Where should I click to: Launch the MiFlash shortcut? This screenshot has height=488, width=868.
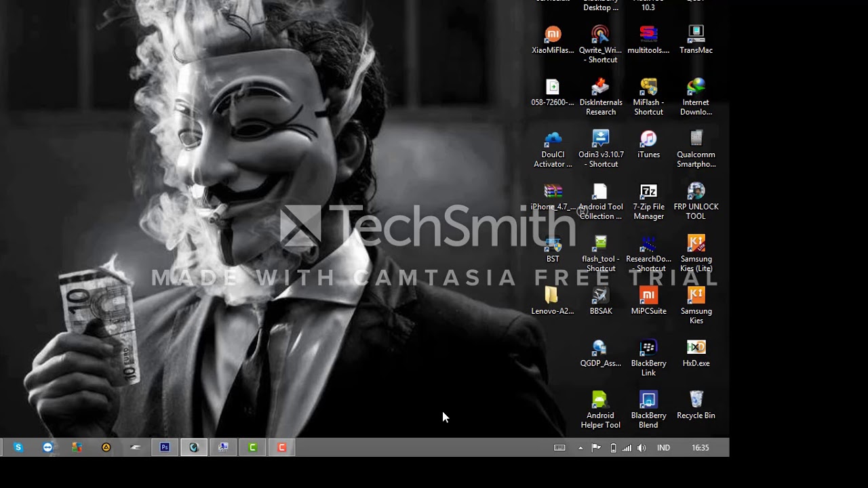click(x=648, y=97)
